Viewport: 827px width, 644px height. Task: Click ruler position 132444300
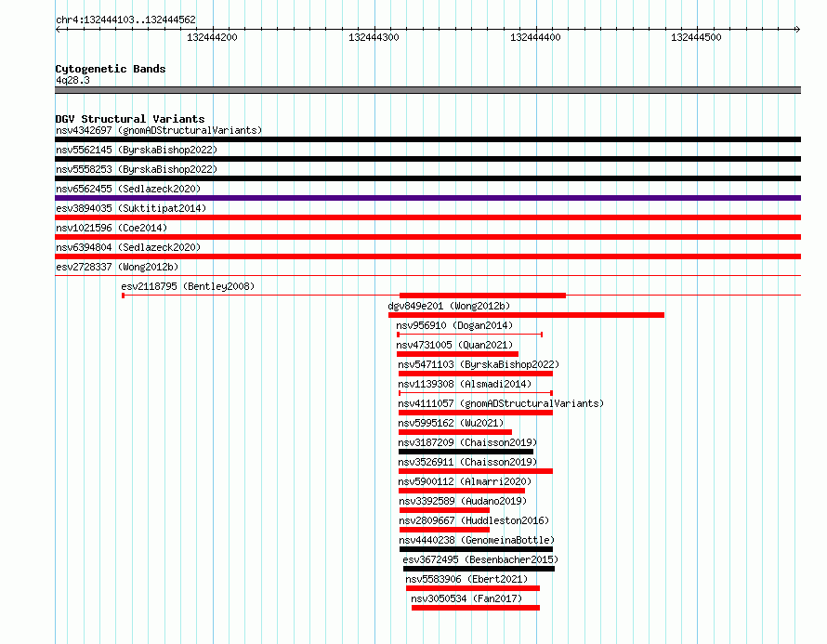(x=374, y=37)
